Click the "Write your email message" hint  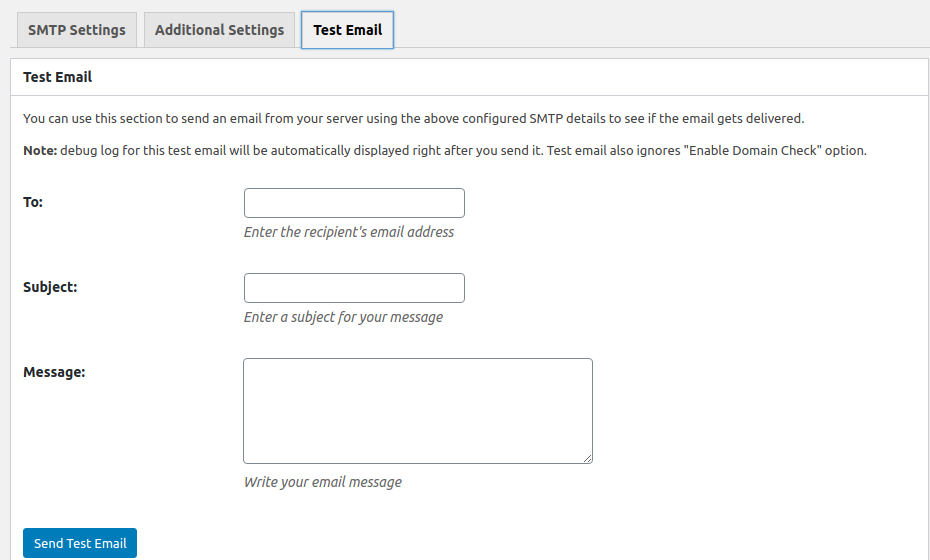pos(323,482)
